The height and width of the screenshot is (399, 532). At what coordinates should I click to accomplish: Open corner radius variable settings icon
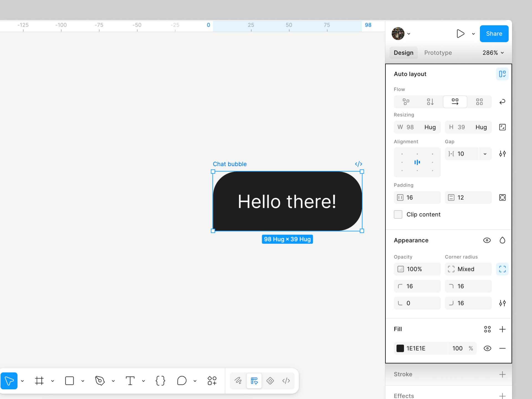(502, 303)
